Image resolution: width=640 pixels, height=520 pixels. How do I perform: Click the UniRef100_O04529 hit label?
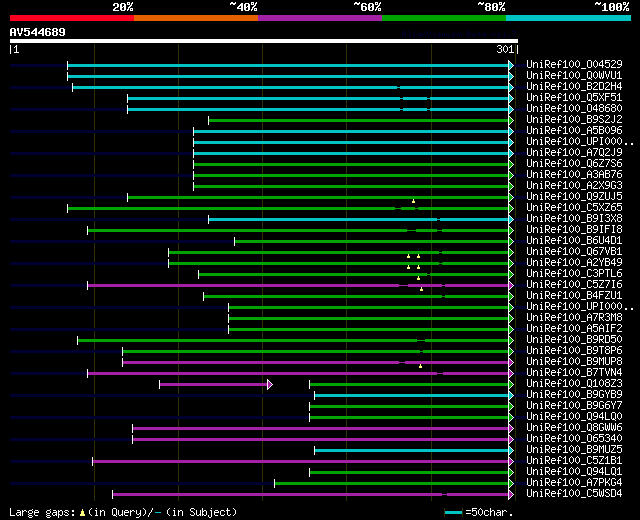point(574,64)
